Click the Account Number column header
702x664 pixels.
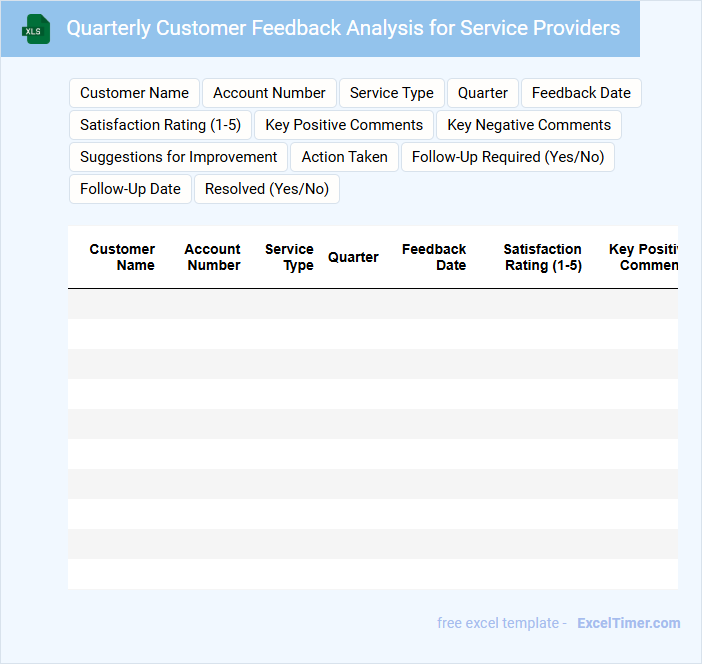pyautogui.click(x=212, y=257)
